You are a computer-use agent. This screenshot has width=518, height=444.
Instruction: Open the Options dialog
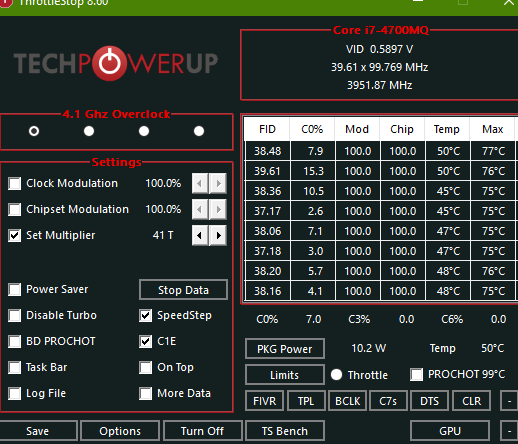[120, 431]
